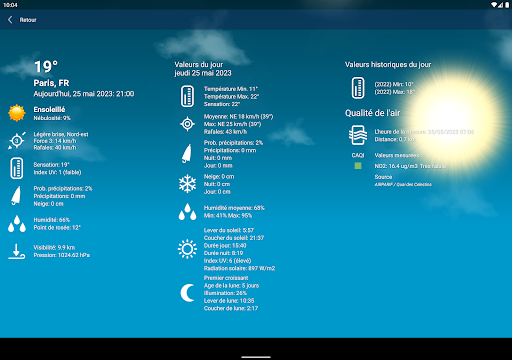The height and width of the screenshot is (360, 512).
Task: Tap the Paris, FR location name
Action: pyautogui.click(x=51, y=83)
